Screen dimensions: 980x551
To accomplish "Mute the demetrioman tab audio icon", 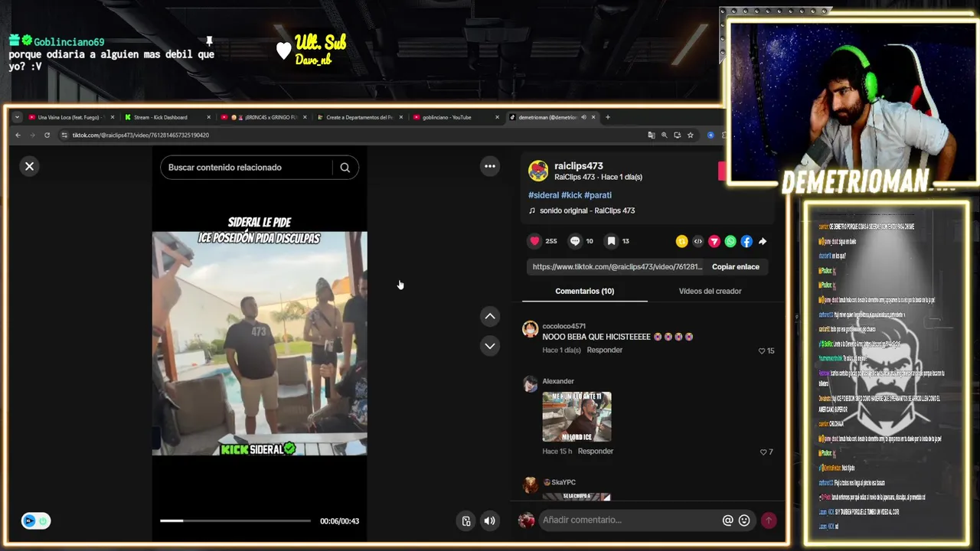I will pos(583,117).
